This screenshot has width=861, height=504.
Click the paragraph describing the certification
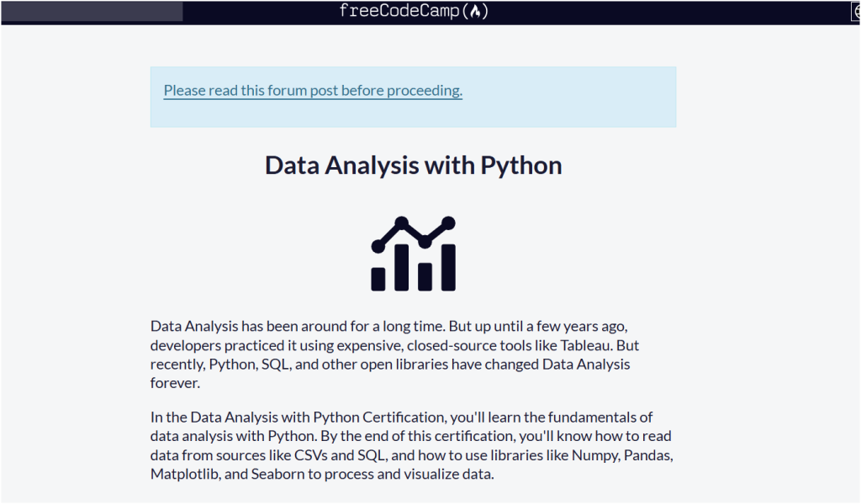tap(410, 445)
